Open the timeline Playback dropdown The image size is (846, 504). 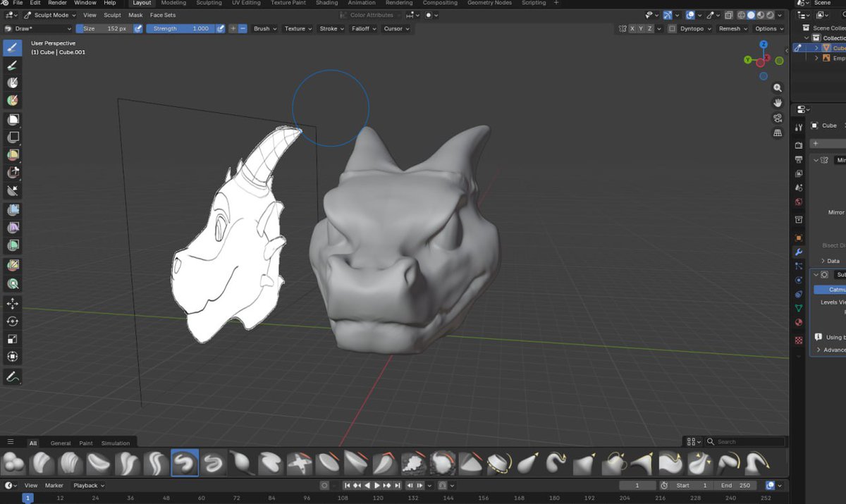(88, 486)
